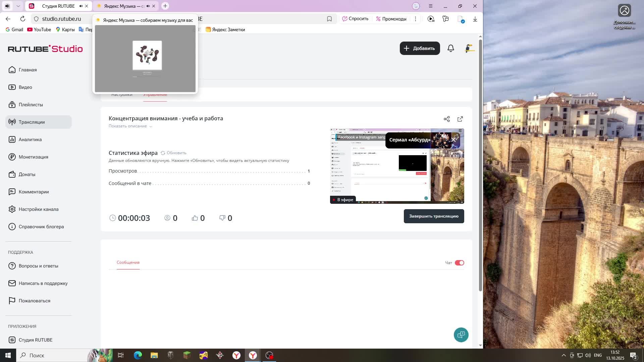The image size is (644, 362).
Task: Show hidden system tray icons
Action: pyautogui.click(x=563, y=355)
